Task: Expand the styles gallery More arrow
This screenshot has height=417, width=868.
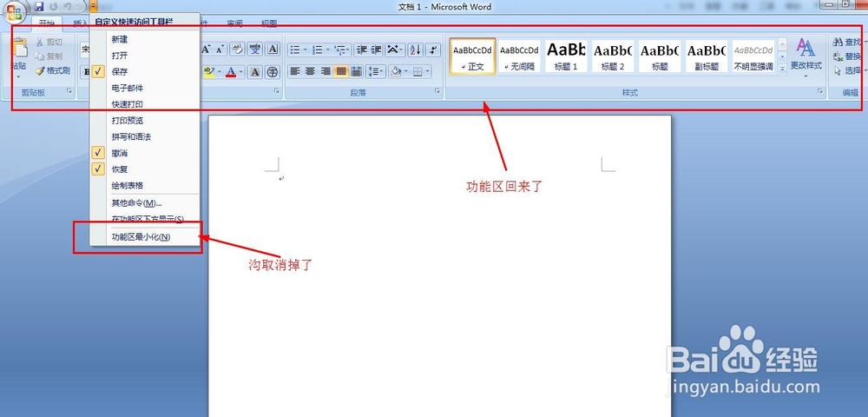Action: click(782, 69)
